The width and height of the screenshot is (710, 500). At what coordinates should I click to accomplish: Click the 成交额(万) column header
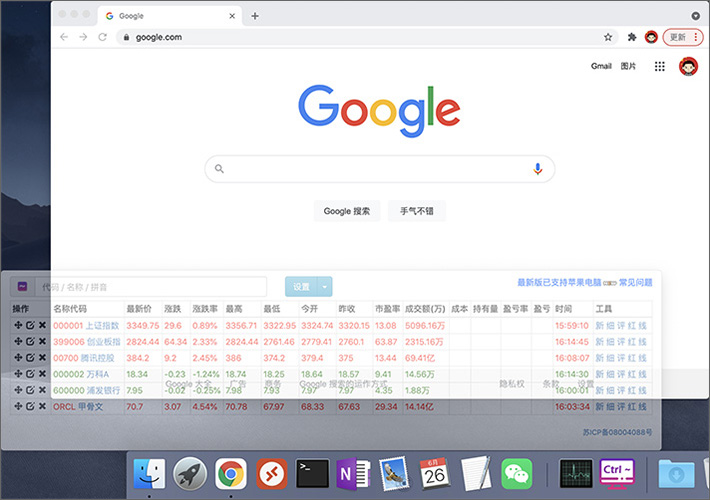[425, 309]
